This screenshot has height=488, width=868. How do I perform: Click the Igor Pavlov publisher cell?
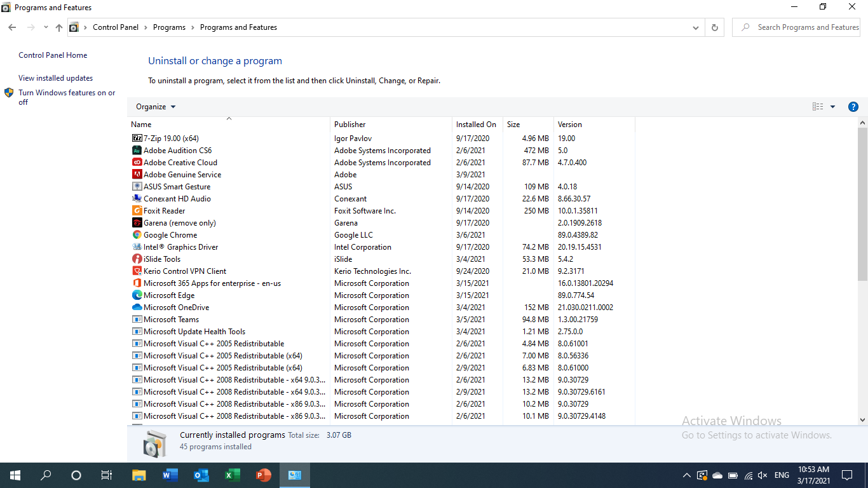point(353,138)
